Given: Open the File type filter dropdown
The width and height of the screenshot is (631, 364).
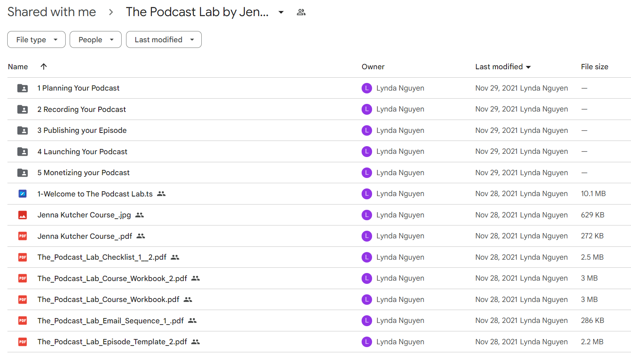Looking at the screenshot, I should (x=36, y=39).
